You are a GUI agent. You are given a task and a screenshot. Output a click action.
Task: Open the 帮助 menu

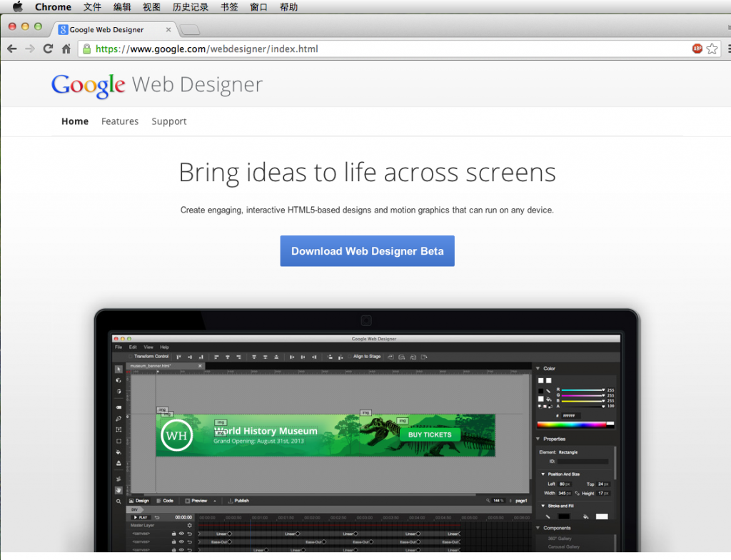(x=288, y=7)
